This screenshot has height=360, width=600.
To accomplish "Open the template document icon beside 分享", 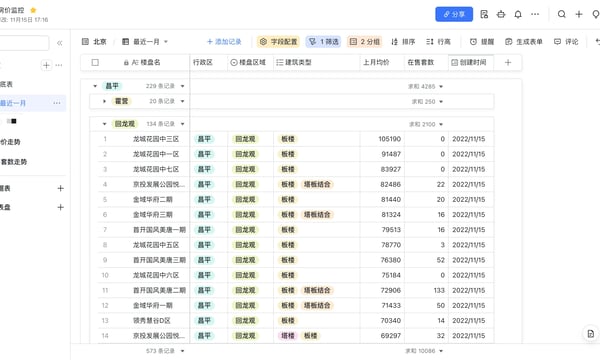I will point(484,14).
